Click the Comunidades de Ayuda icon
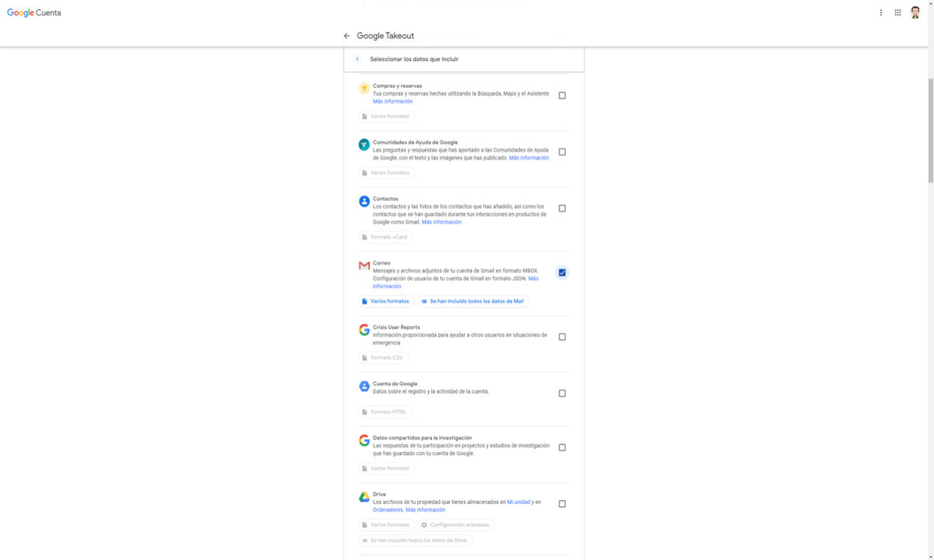 pyautogui.click(x=364, y=145)
